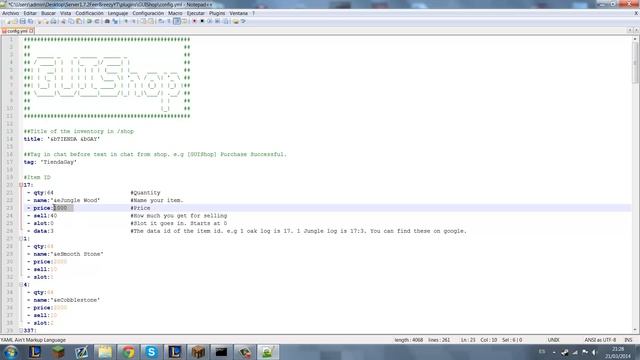Open the Windows Start button
Viewport: 640px width, 360px height.
(x=10, y=352)
